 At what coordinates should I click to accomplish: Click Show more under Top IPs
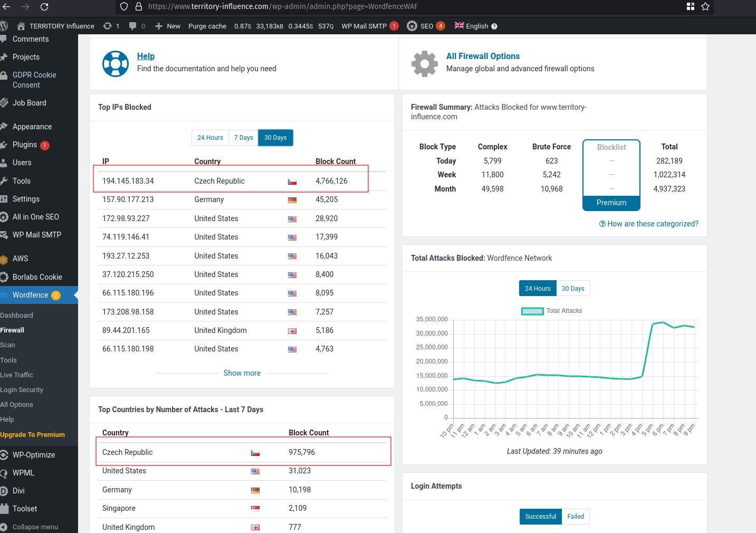pos(242,373)
